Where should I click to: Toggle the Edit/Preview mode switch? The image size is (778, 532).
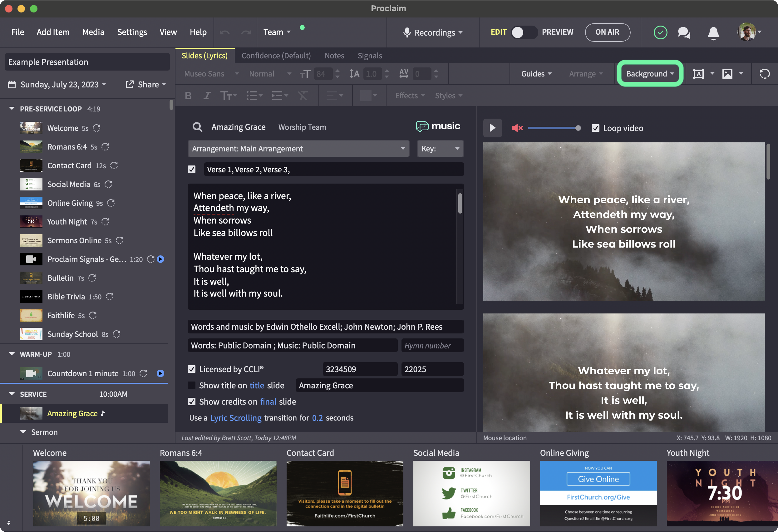pos(524,32)
